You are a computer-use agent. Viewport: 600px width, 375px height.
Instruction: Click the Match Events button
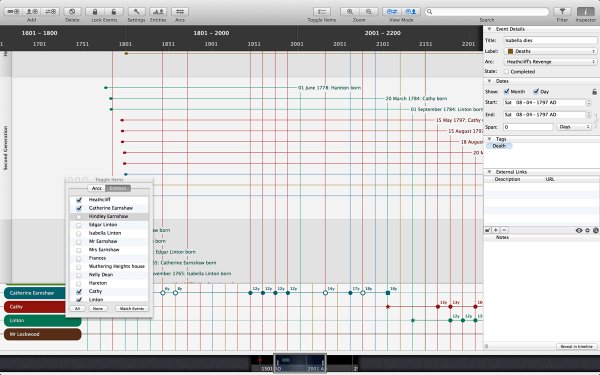tap(132, 308)
